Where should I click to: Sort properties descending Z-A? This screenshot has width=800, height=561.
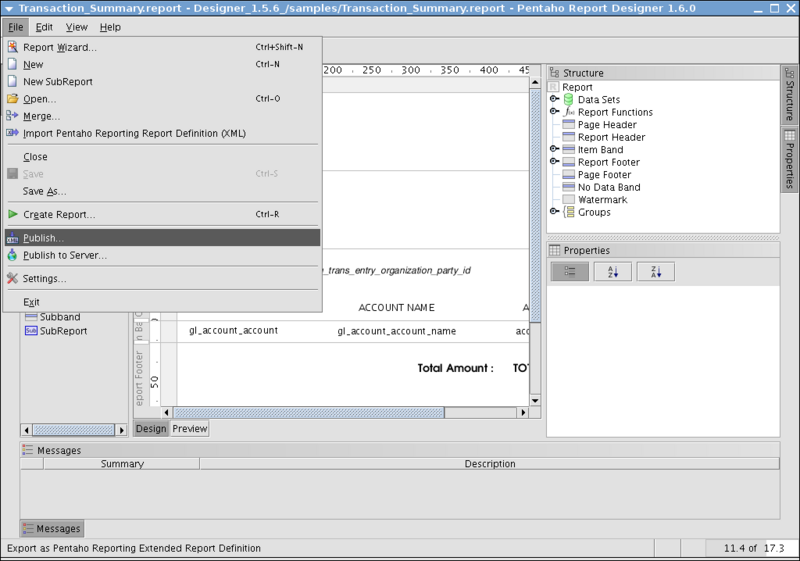coord(656,272)
